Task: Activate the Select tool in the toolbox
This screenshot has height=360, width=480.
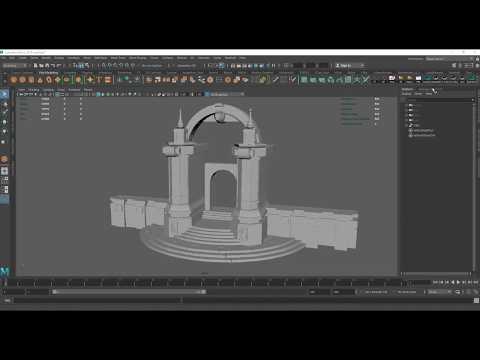Action: pos(5,94)
